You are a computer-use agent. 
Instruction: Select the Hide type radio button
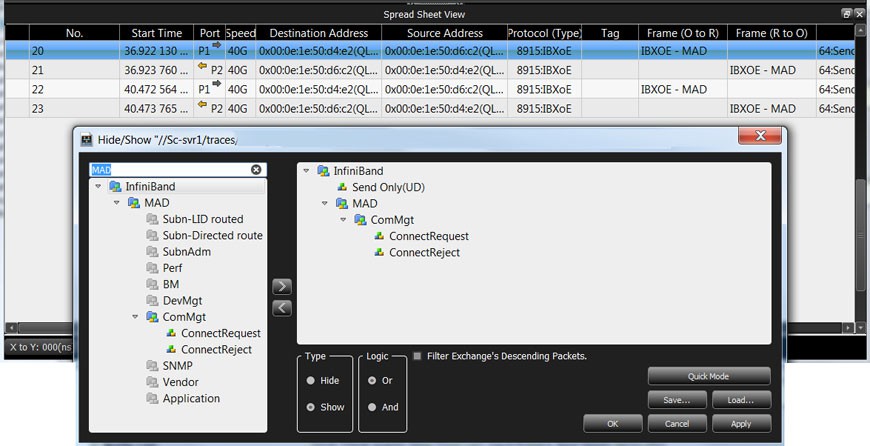(311, 381)
